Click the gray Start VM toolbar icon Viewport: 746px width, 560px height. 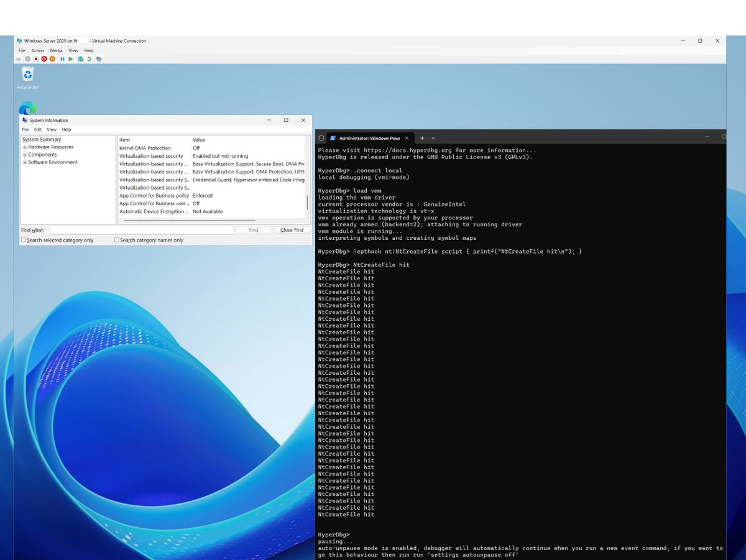(x=27, y=59)
